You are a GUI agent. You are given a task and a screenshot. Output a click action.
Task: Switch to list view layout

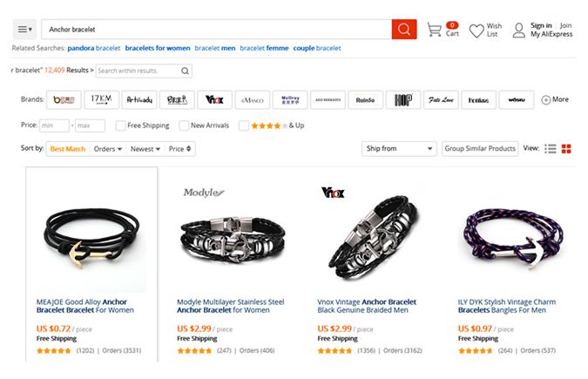[551, 149]
